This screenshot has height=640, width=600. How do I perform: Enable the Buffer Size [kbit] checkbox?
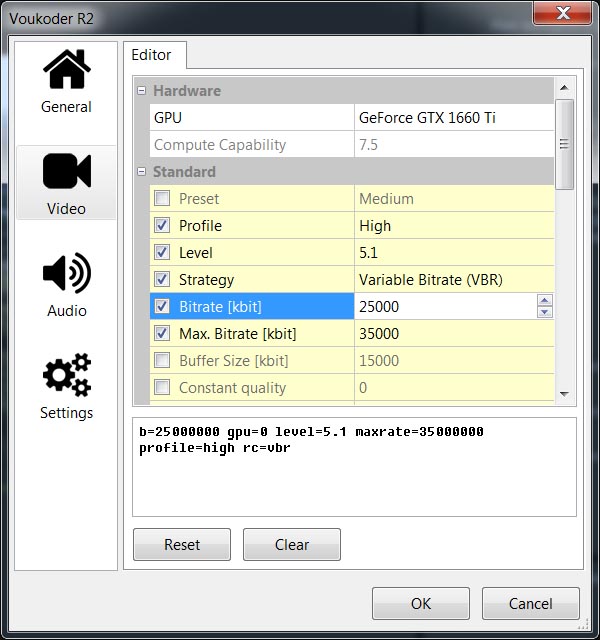(x=162, y=360)
